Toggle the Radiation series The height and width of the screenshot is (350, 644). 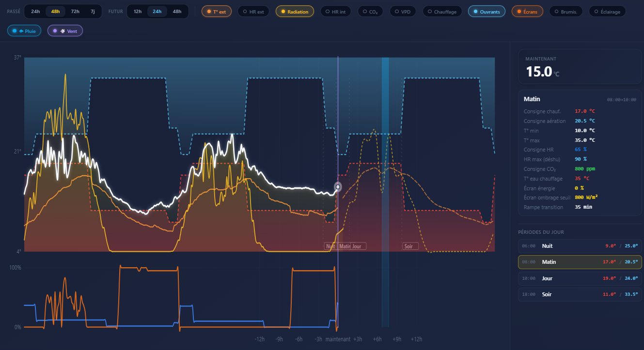295,12
